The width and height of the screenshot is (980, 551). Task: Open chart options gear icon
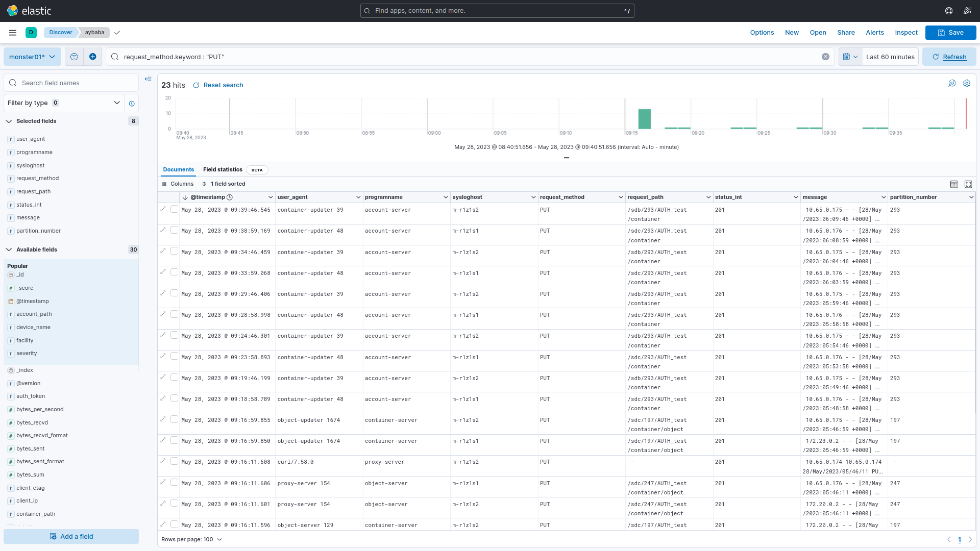pos(967,83)
